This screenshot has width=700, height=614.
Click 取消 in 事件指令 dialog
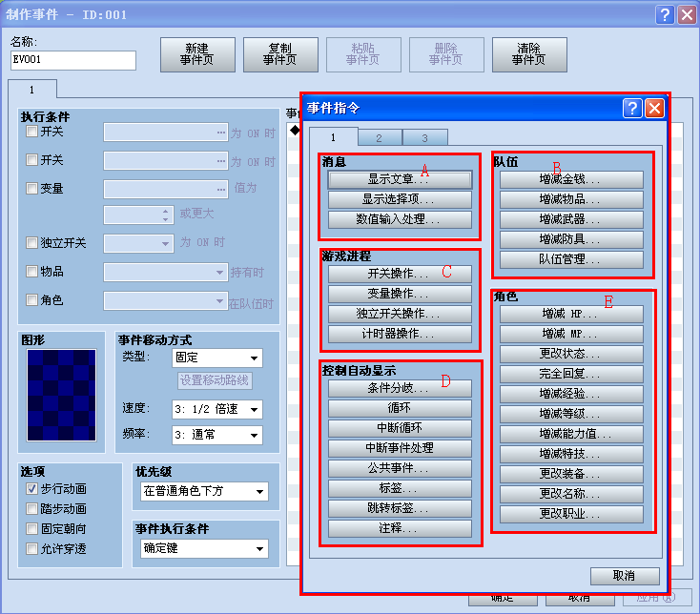click(x=625, y=576)
